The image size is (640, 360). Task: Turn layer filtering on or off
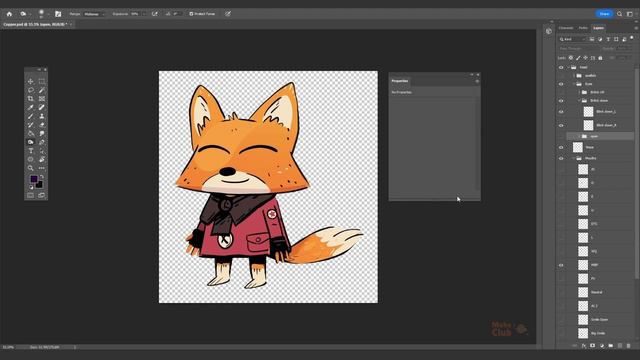coord(632,38)
